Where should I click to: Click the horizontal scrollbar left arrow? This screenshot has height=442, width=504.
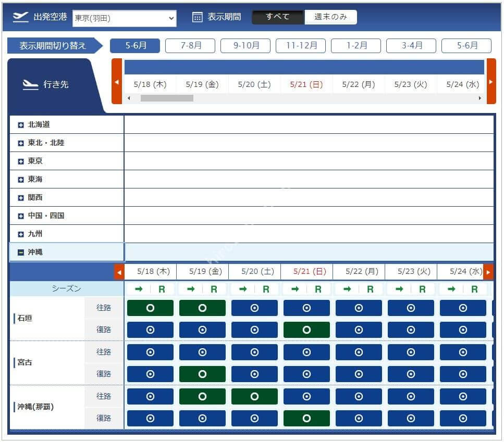tap(129, 98)
